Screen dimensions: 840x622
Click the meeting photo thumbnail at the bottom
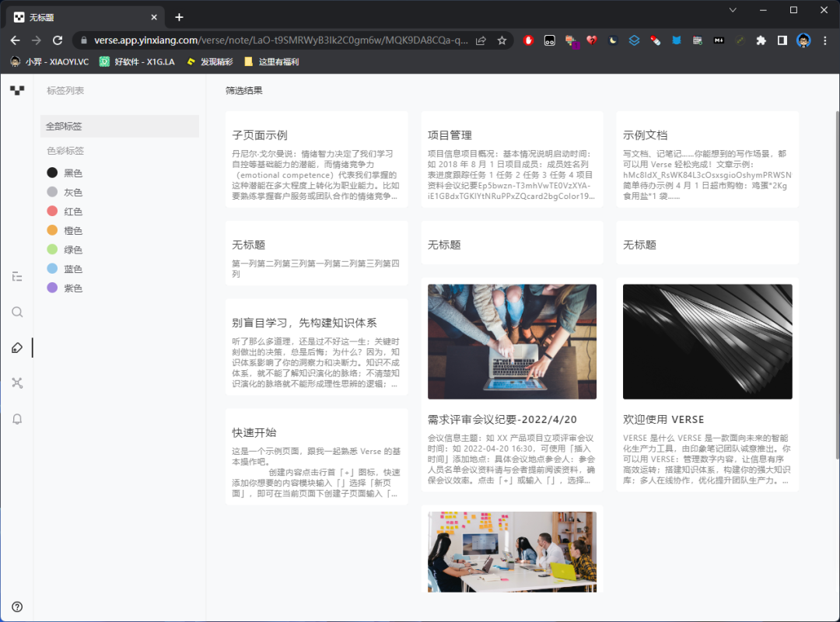pos(512,551)
